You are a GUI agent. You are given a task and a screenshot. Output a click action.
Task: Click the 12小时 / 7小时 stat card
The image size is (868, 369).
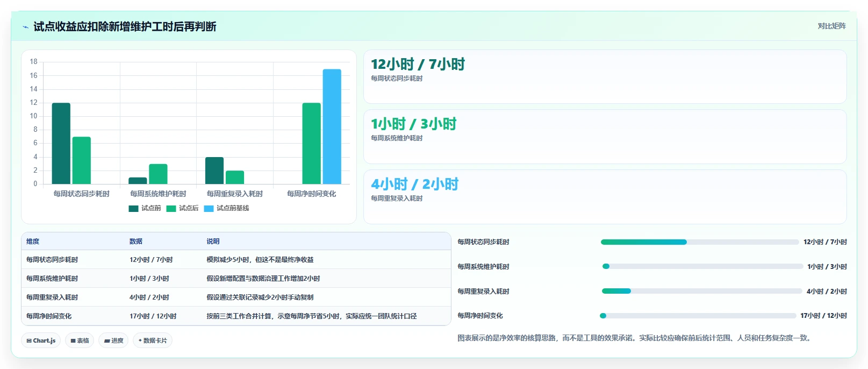click(605, 77)
